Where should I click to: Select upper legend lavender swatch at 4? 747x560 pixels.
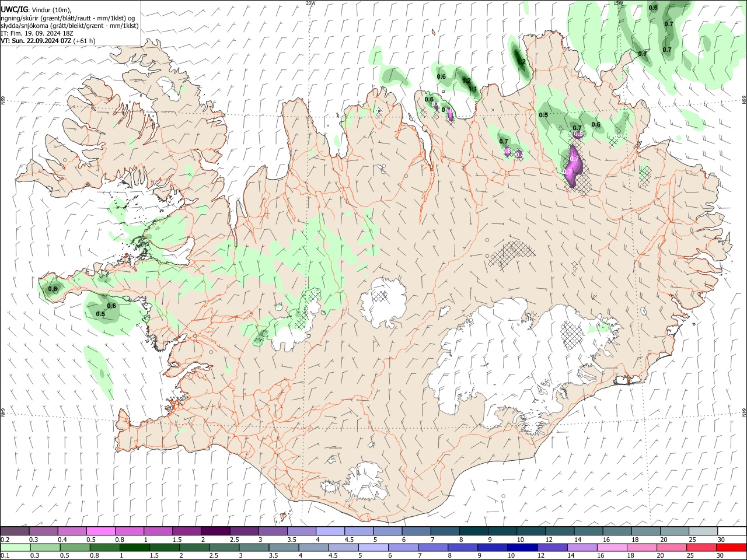pos(330,531)
